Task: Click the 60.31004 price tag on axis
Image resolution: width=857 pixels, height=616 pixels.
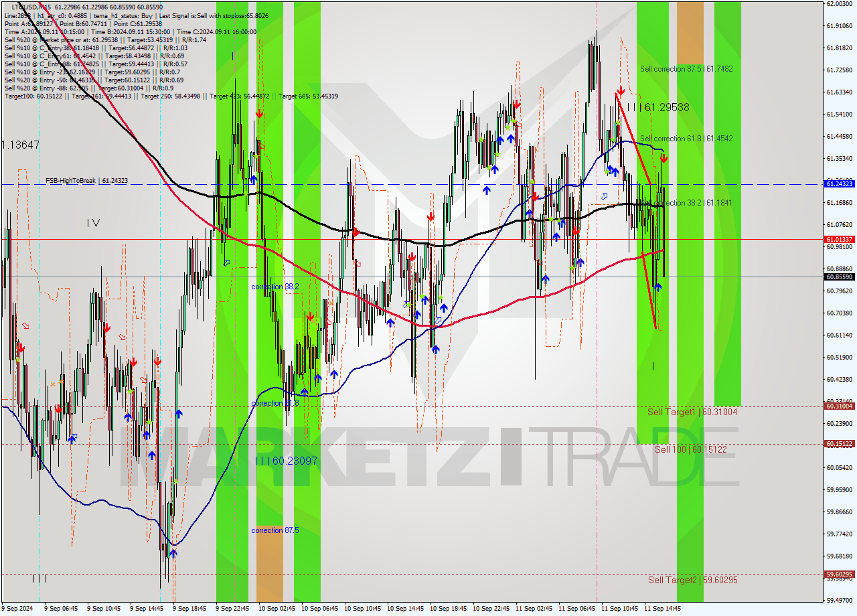Action: (x=839, y=406)
